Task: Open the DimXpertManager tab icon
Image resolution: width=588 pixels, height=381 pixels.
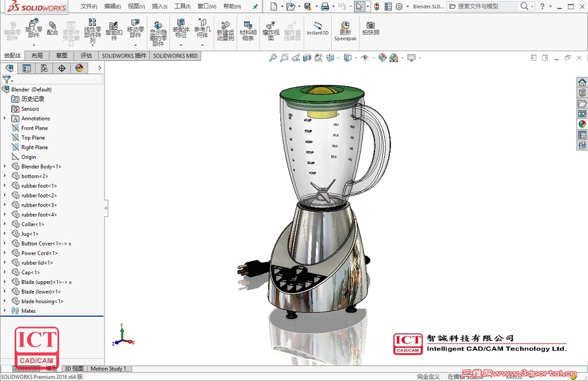Action: click(x=62, y=68)
